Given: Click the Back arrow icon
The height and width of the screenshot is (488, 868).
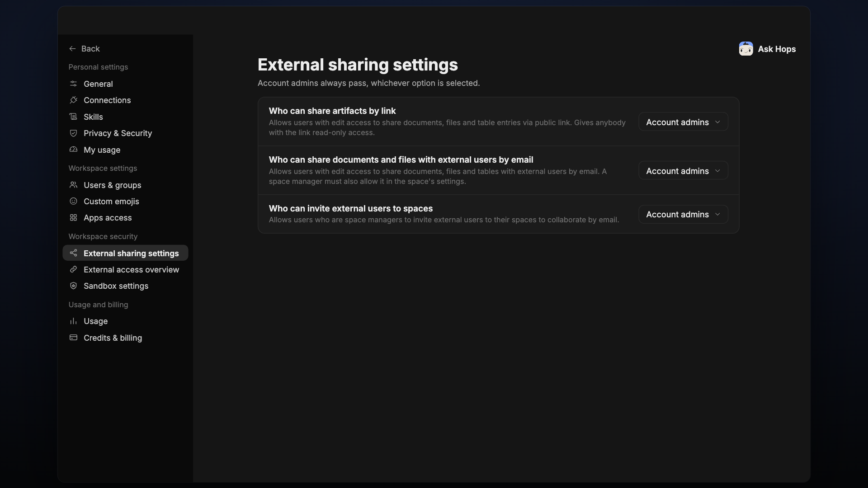Looking at the screenshot, I should (x=72, y=49).
